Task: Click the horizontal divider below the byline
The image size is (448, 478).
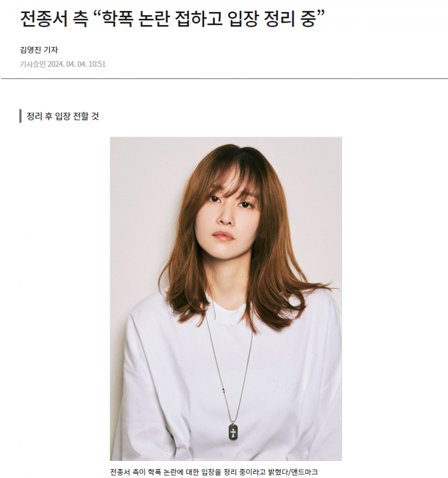Action: tap(225, 79)
